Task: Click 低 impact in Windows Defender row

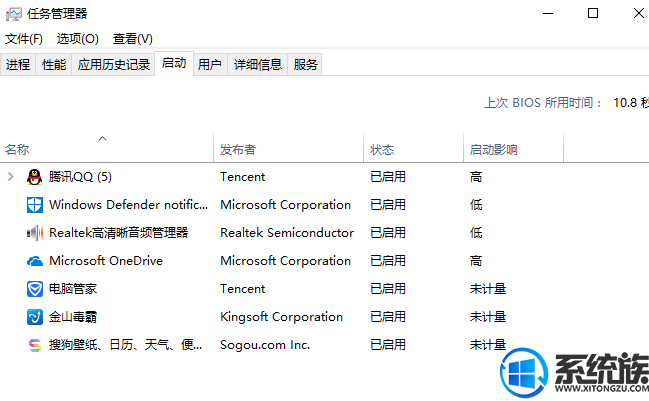Action: (476, 205)
